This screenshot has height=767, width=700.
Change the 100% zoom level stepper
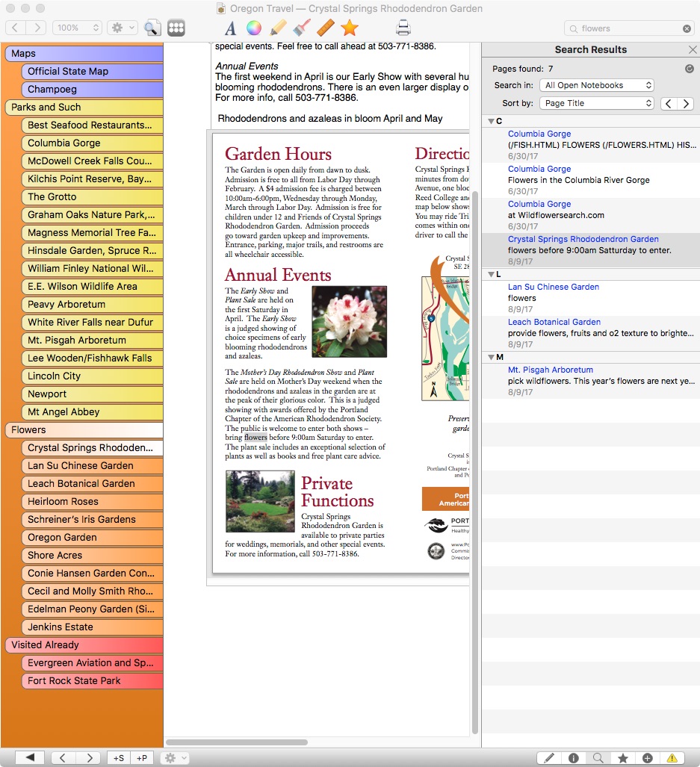(x=77, y=28)
